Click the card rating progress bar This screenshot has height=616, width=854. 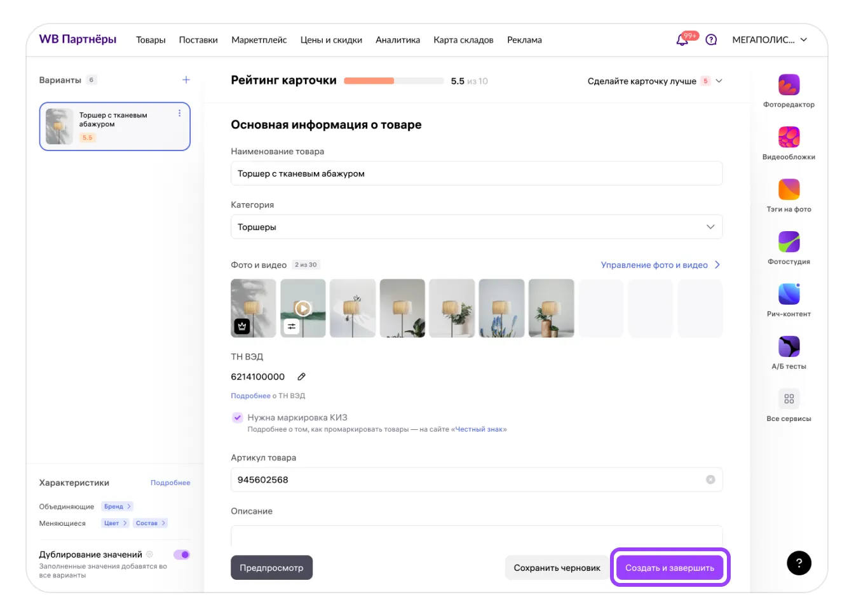(x=393, y=81)
